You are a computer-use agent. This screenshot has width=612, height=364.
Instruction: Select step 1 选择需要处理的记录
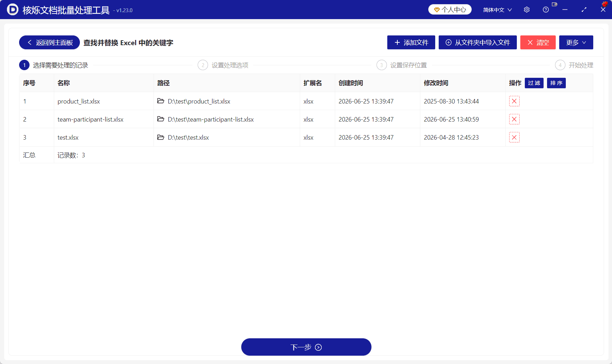coord(54,65)
